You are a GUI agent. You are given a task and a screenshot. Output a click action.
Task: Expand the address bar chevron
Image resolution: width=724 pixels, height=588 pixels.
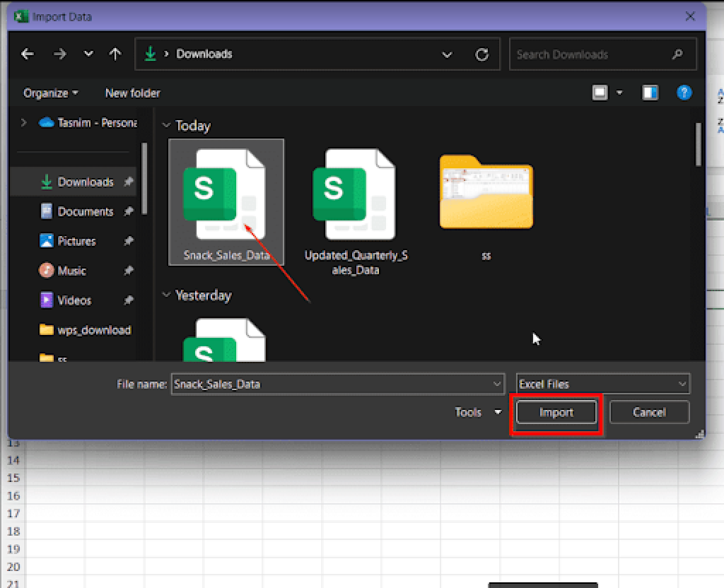click(x=447, y=54)
